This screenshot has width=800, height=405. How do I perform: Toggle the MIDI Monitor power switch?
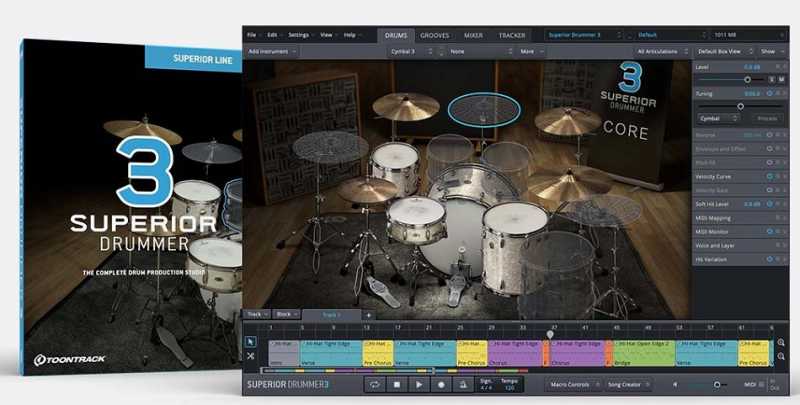(x=769, y=232)
